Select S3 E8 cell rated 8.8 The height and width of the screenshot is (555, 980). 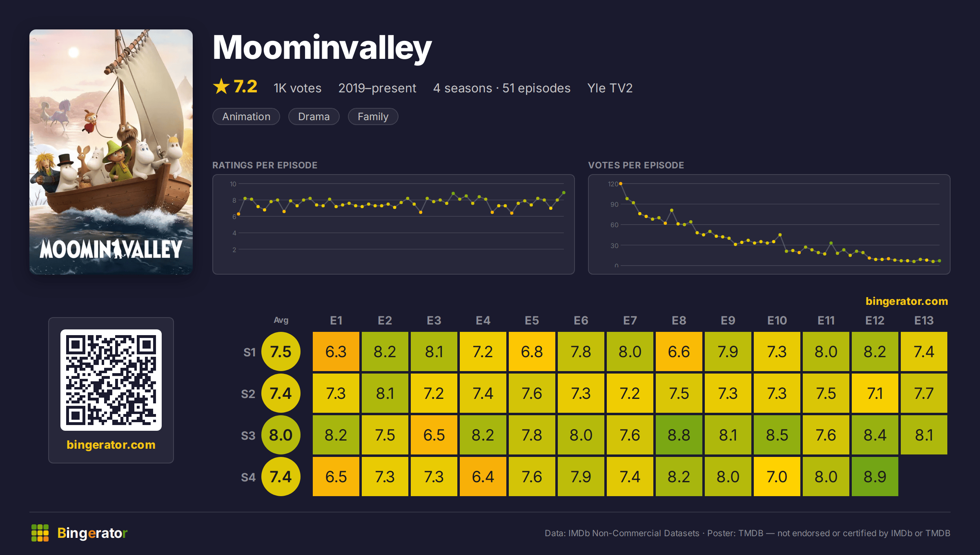(x=679, y=435)
